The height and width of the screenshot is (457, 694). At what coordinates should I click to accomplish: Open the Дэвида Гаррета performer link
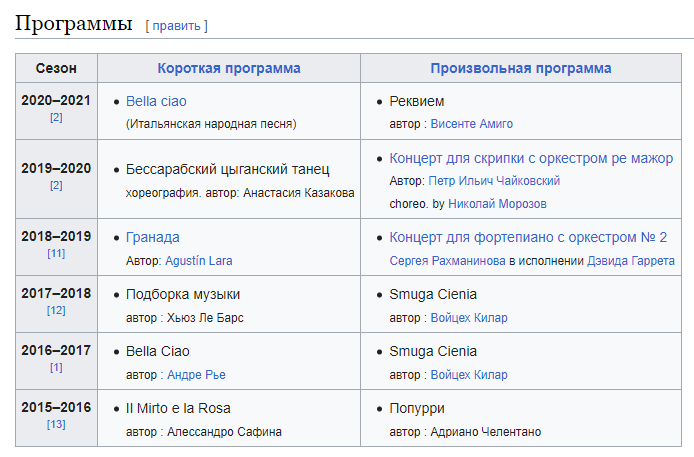[632, 261]
